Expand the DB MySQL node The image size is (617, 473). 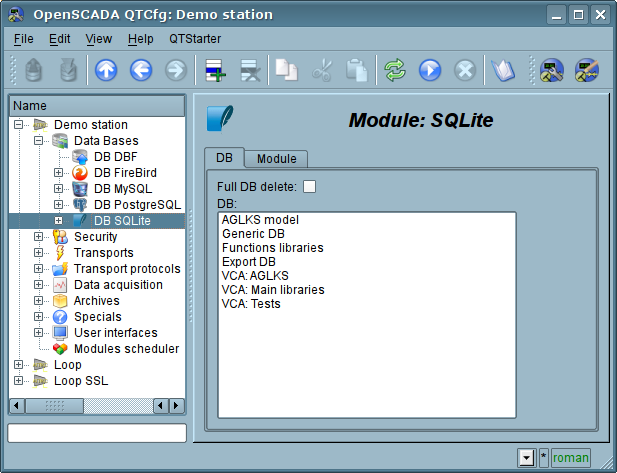58,189
